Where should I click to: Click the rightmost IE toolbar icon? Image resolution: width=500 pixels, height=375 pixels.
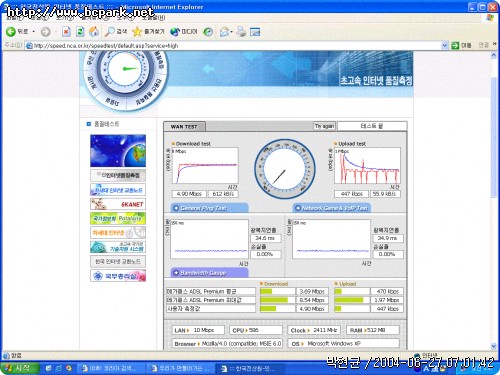[255, 32]
